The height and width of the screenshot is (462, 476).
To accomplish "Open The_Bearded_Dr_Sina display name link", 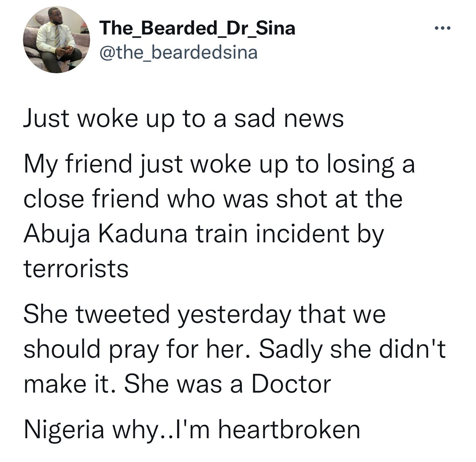I will point(197,28).
